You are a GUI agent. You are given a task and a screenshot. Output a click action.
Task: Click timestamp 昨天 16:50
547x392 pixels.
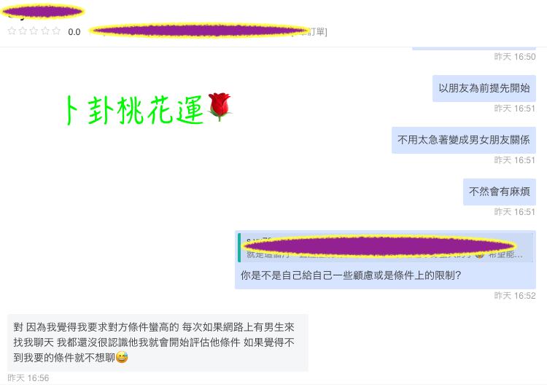click(x=515, y=57)
